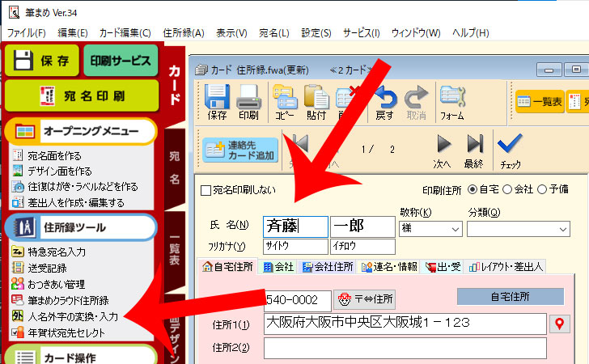Open the フォーム form tool icon
Image resolution: width=589 pixels, height=364 pixels.
click(x=452, y=102)
